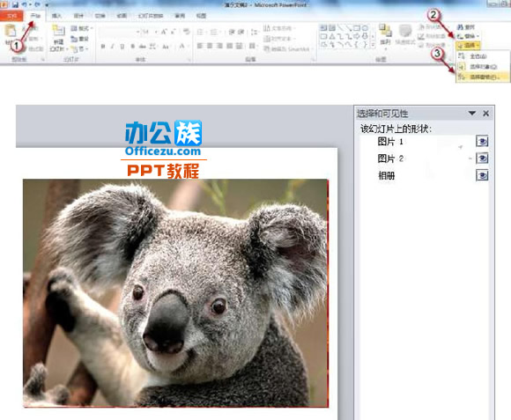Click the Decrease Font Size icon
Screen dimensions: 511x420
coord(174,32)
